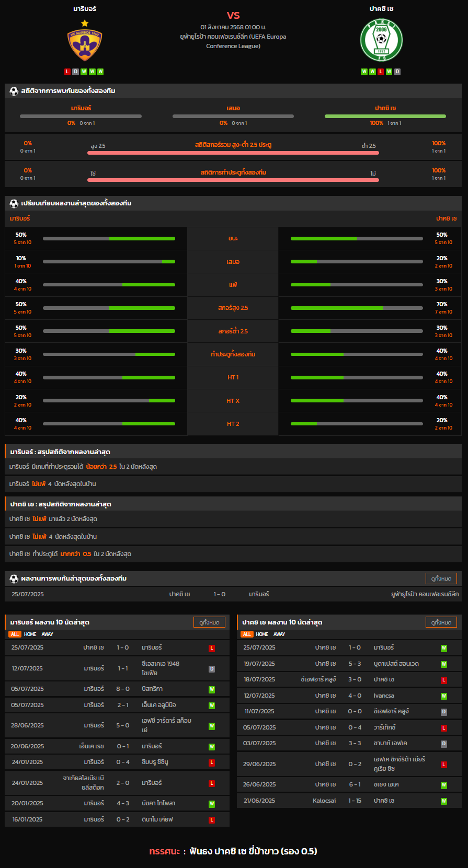Click the UEFA Europa Conference League text
Screen dimensions: 468x868
click(233, 41)
